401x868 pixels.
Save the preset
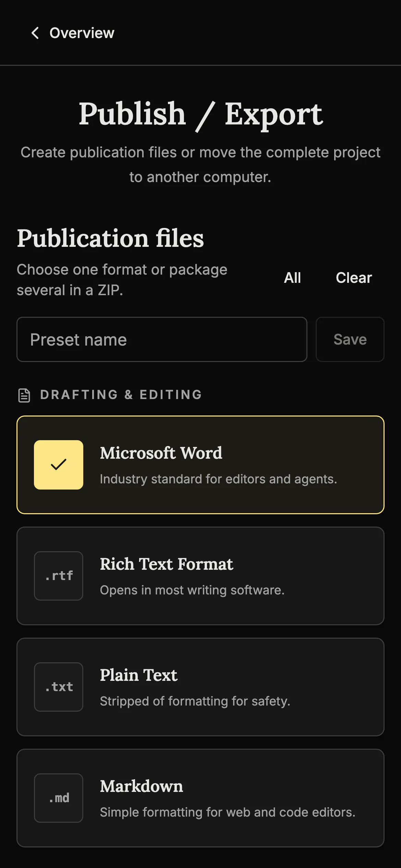click(350, 339)
